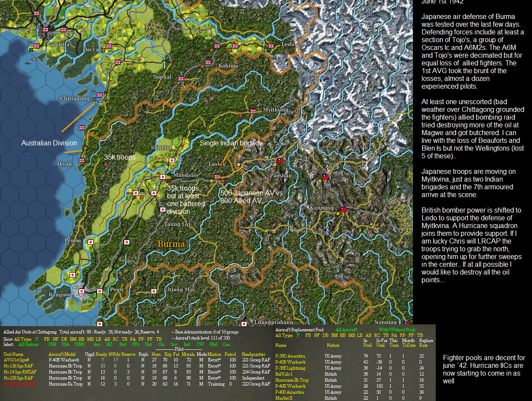Viewport: 532px width, 401px height.
Task: Open the Chittagong base British flag
Action: [100, 95]
